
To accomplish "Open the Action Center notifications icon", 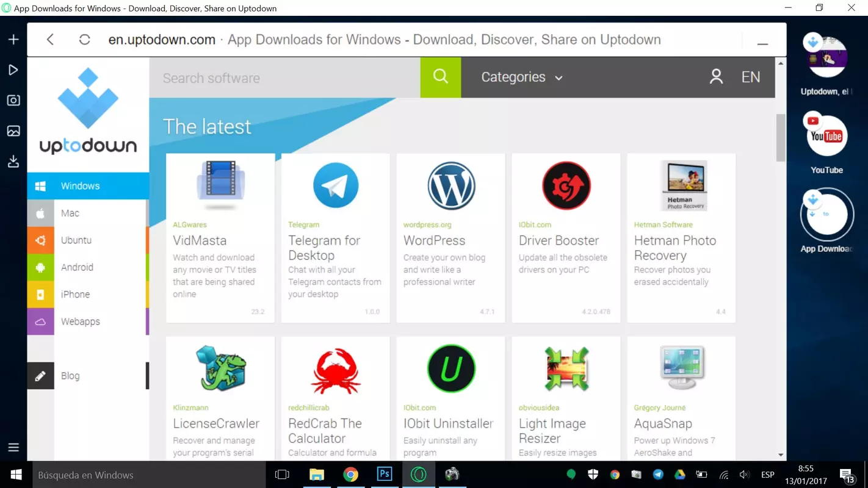I will point(847,475).
